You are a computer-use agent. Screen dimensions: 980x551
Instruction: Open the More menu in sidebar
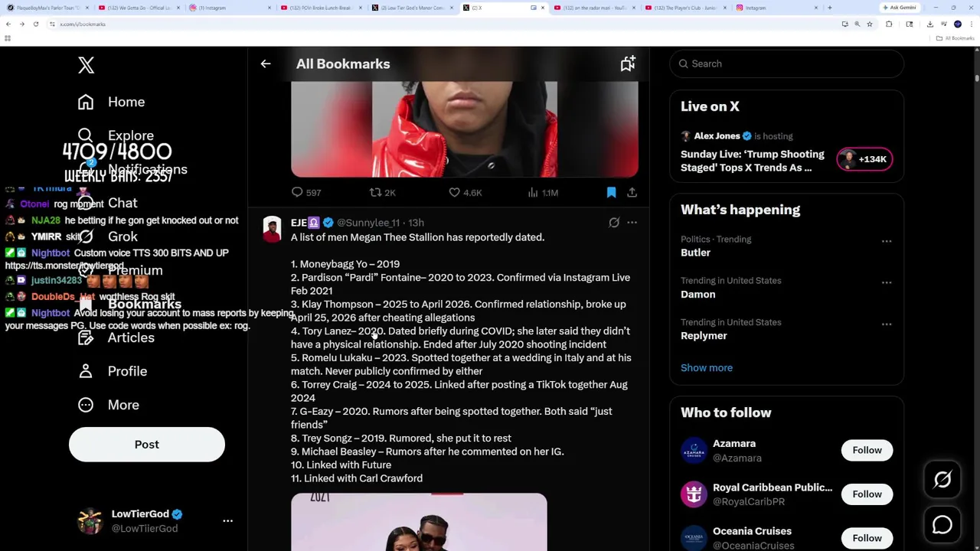[x=108, y=405]
